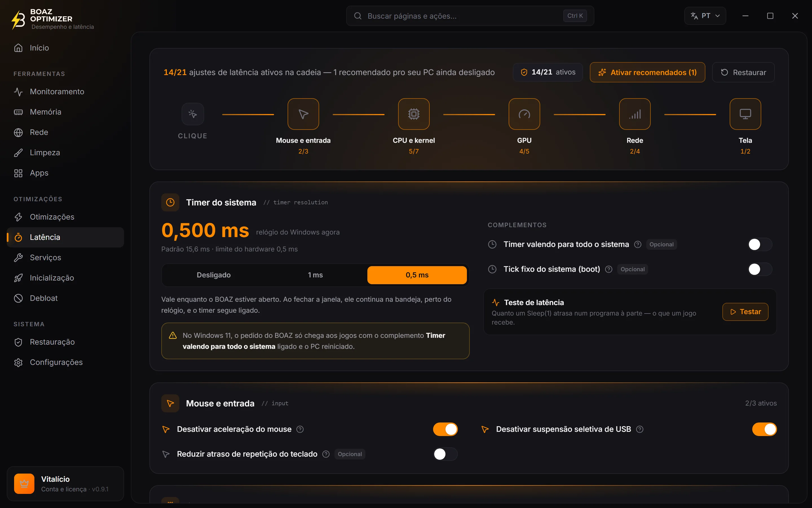Click the Mouse e entrada section cursor icon
Image resolution: width=812 pixels, height=508 pixels.
point(170,403)
